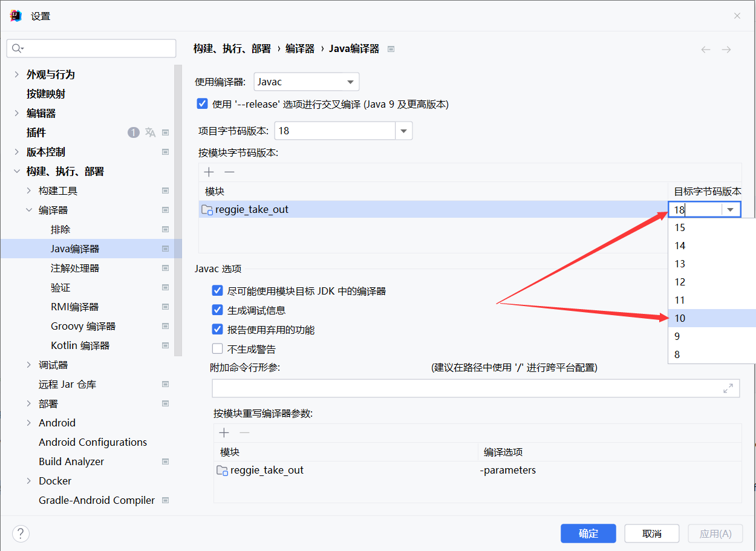Click the module folder icon for reggie_take_out in the bytecode table
This screenshot has height=551, width=756.
click(x=207, y=210)
